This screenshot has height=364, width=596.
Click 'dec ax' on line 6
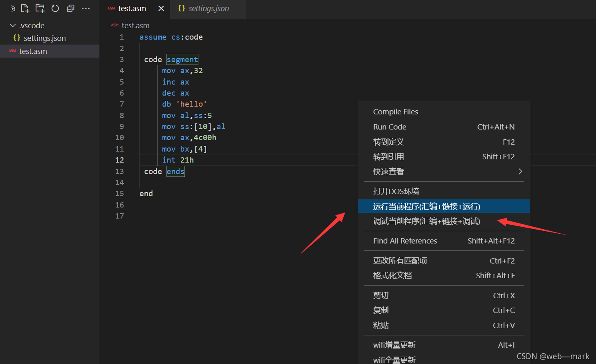pyautogui.click(x=175, y=93)
